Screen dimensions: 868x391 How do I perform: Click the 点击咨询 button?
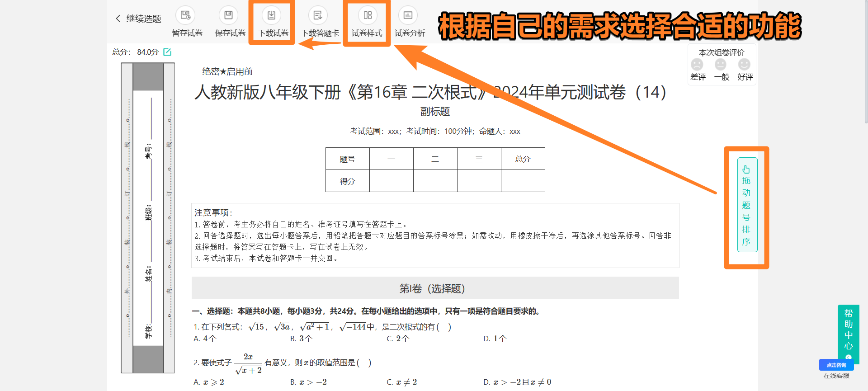tap(836, 365)
